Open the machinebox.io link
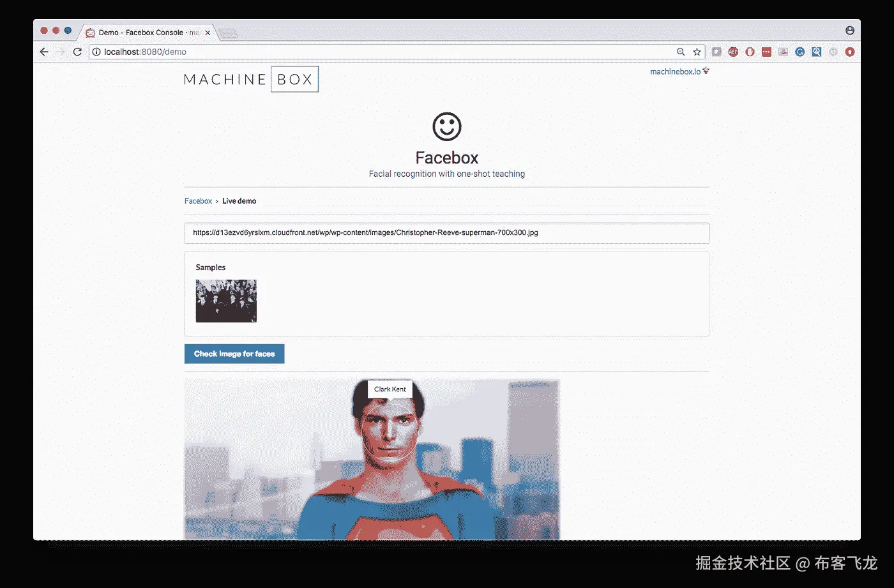This screenshot has width=894, height=588. [675, 72]
